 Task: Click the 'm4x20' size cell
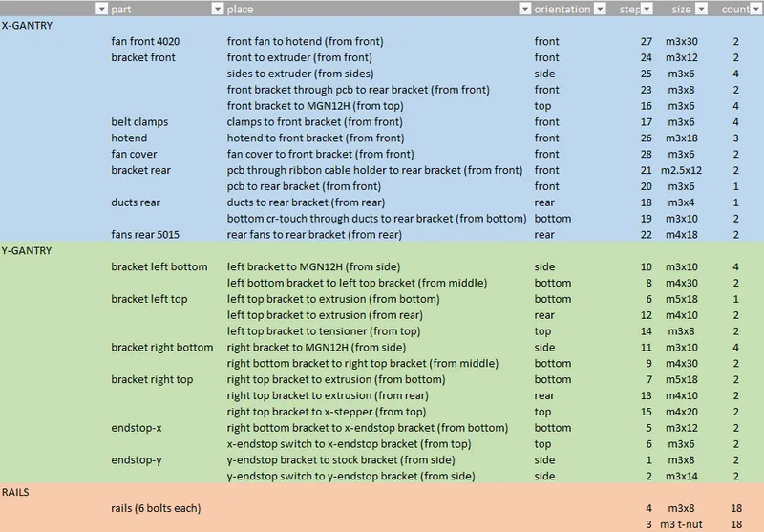[x=682, y=412]
